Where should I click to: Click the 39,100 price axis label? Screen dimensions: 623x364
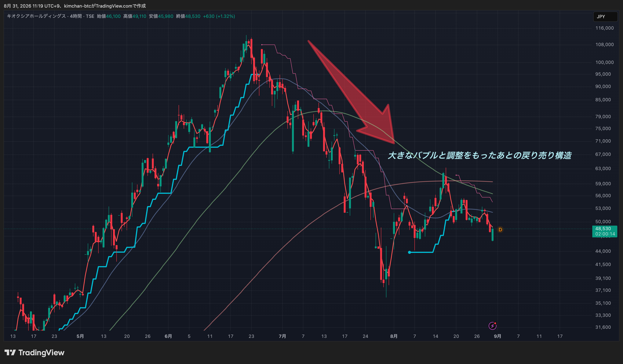click(x=603, y=278)
